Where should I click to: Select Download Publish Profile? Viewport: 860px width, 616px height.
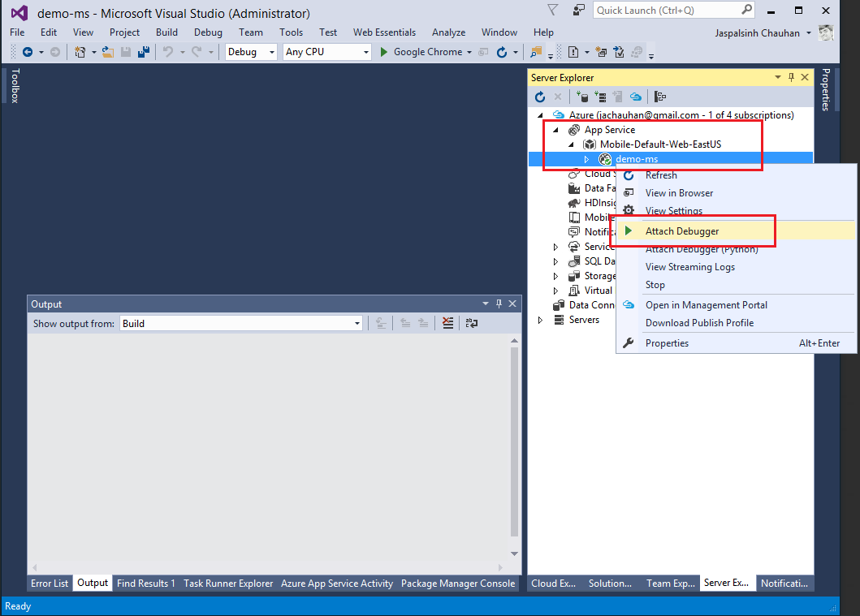tap(736, 323)
